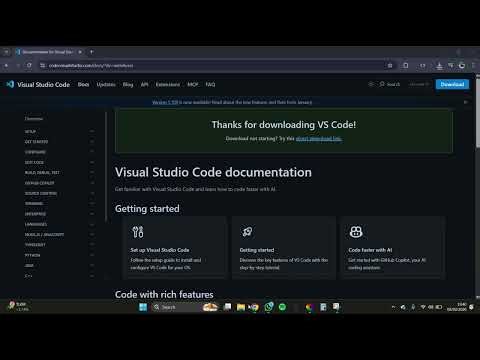
Task: Open the Version release notes link in the banner
Action: 165,102
